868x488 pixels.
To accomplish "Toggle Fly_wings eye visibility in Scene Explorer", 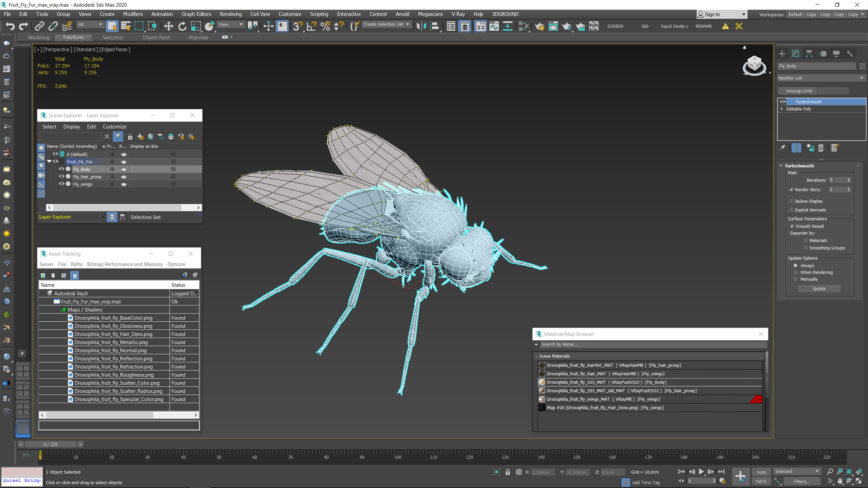I will point(61,184).
